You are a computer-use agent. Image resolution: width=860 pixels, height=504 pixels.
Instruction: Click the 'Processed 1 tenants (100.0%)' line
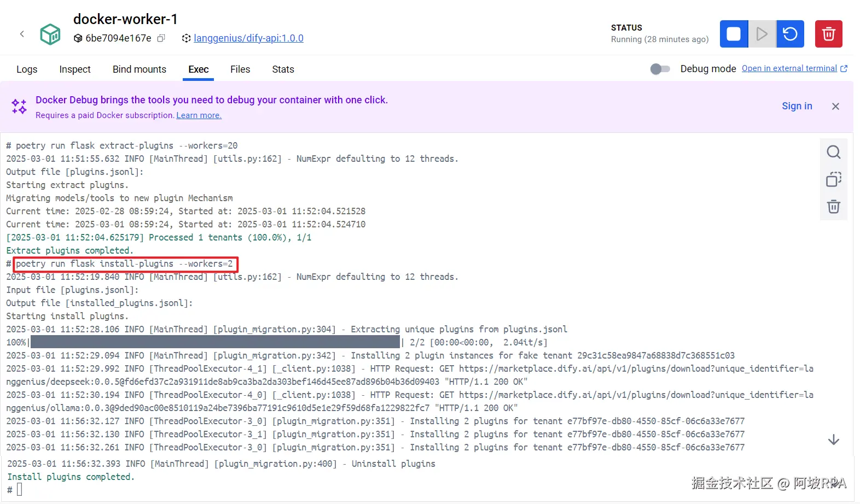[159, 237]
